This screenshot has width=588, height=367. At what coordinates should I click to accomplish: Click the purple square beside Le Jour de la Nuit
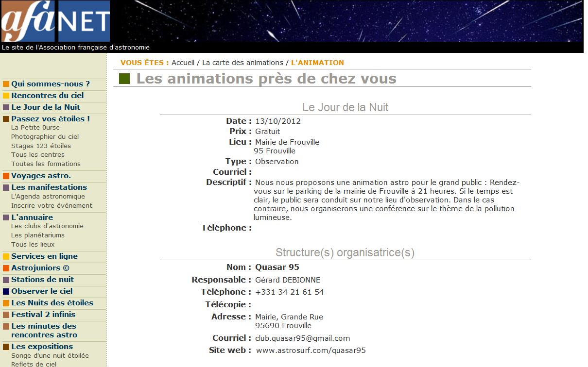pos(6,107)
